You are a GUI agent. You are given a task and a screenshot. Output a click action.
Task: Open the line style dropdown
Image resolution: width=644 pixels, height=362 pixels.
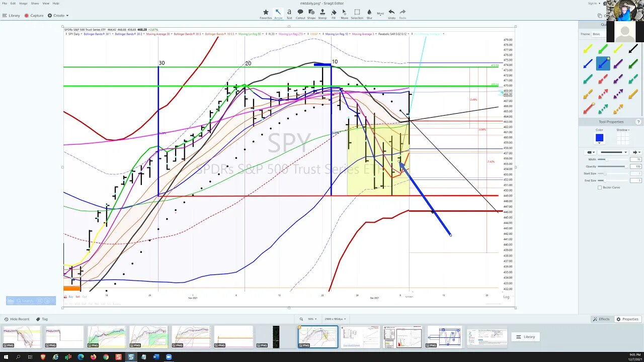coord(614,152)
